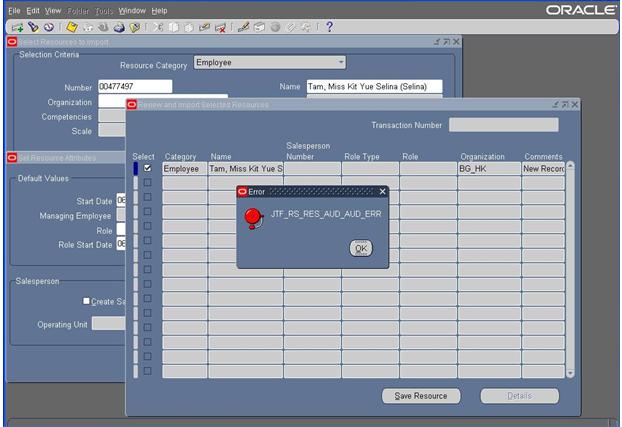Close the Error dialog with X
This screenshot has width=622, height=427.
[382, 192]
